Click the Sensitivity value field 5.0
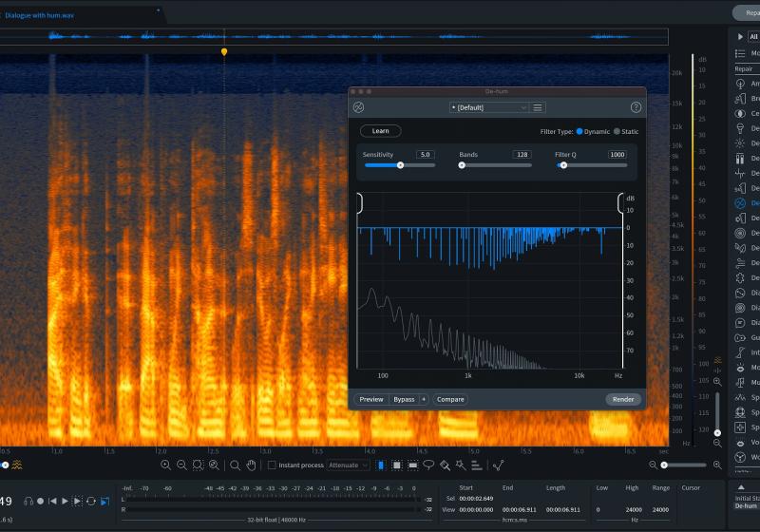 tap(425, 155)
